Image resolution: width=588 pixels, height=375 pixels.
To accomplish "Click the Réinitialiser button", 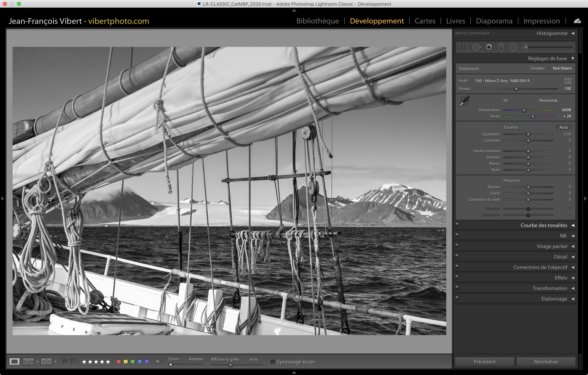I will [546, 362].
